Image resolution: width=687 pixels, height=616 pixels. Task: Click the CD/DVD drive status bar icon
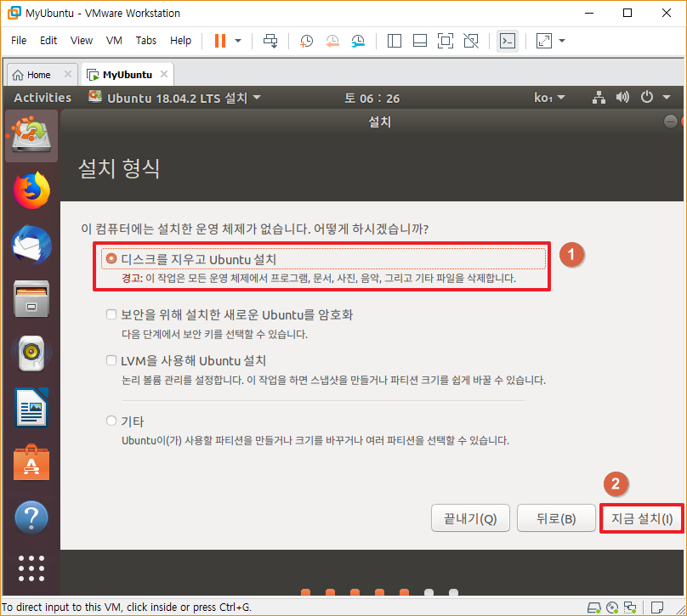(612, 608)
